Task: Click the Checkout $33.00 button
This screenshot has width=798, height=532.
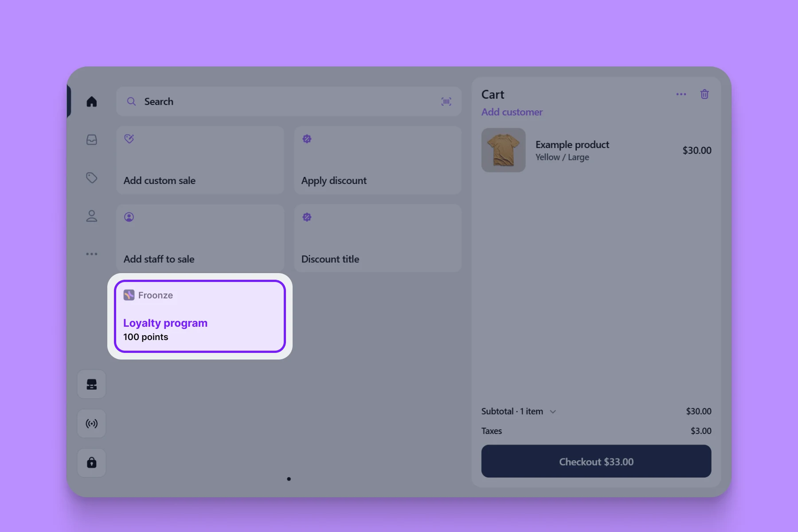Action: [596, 462]
